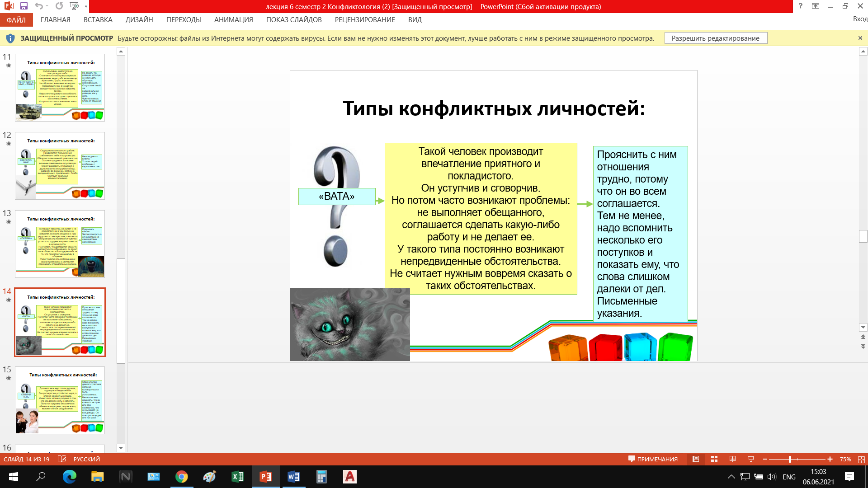Viewport: 868px width, 488px height.
Task: Click spell check icon in status bar
Action: point(62,459)
